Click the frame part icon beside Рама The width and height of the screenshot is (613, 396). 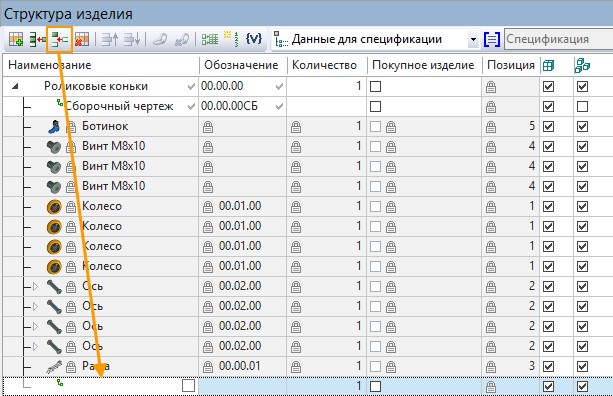click(x=54, y=366)
